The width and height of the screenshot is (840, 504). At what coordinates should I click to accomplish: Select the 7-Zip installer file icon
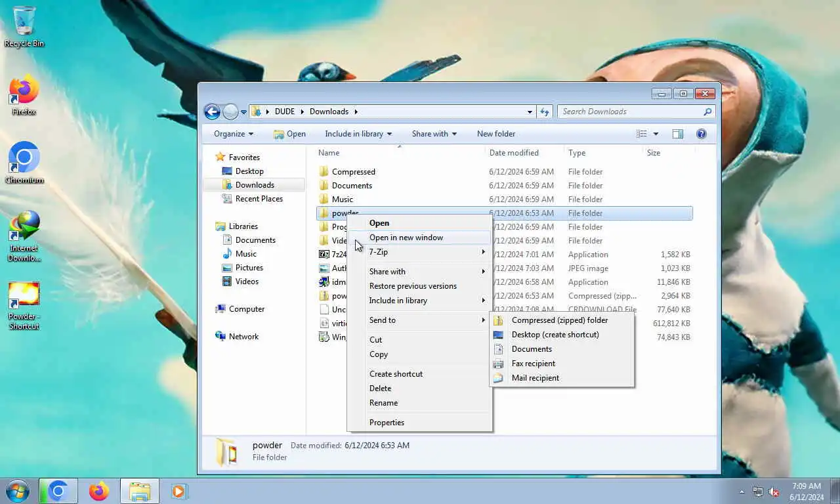point(324,255)
